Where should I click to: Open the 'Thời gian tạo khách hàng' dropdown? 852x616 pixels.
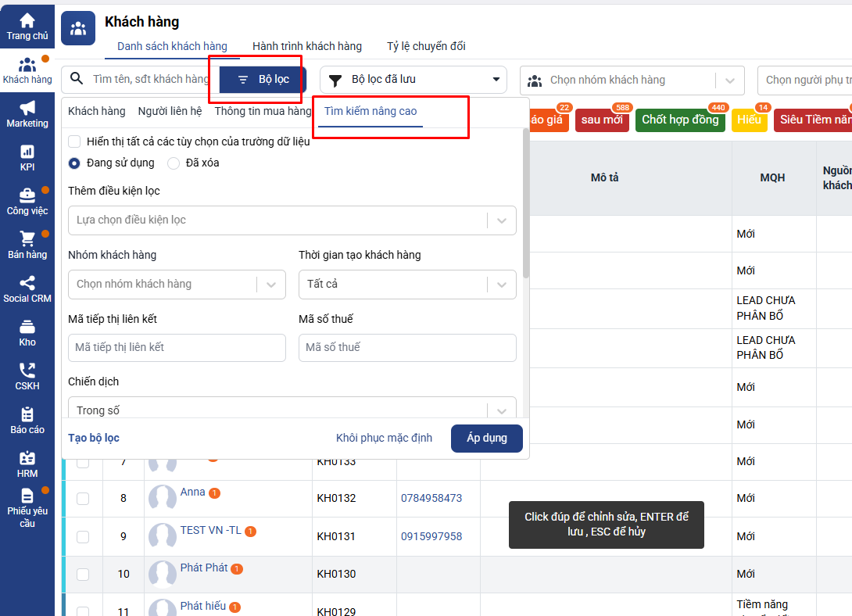click(x=407, y=285)
